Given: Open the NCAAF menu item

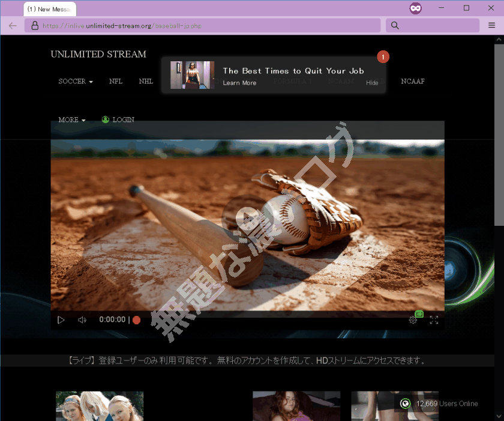Looking at the screenshot, I should point(413,81).
